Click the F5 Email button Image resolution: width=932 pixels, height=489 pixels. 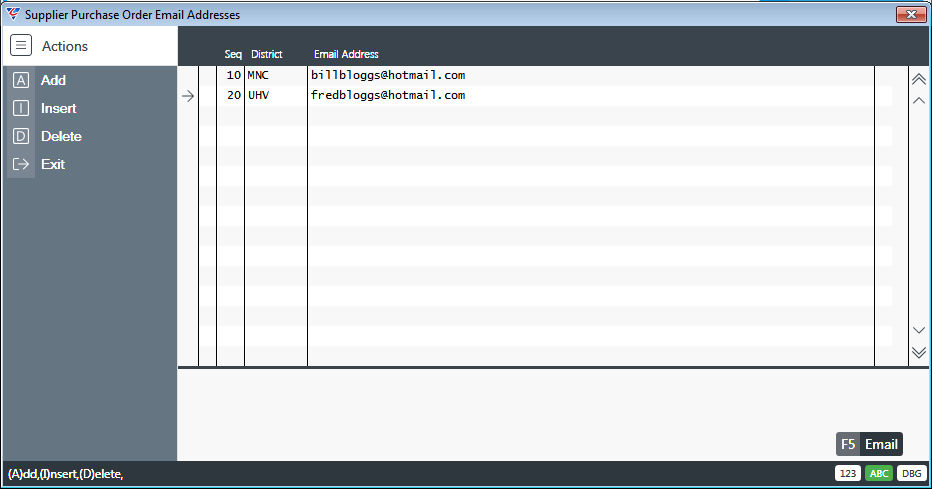point(869,444)
